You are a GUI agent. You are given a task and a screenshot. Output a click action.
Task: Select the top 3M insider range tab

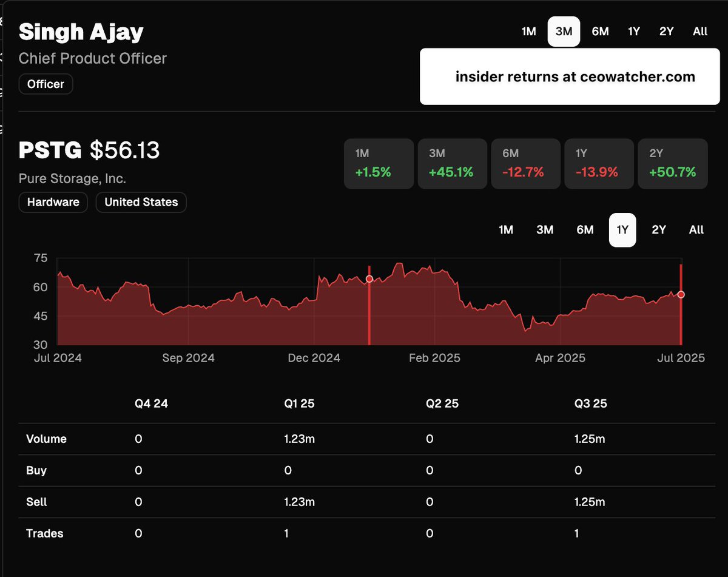564,32
